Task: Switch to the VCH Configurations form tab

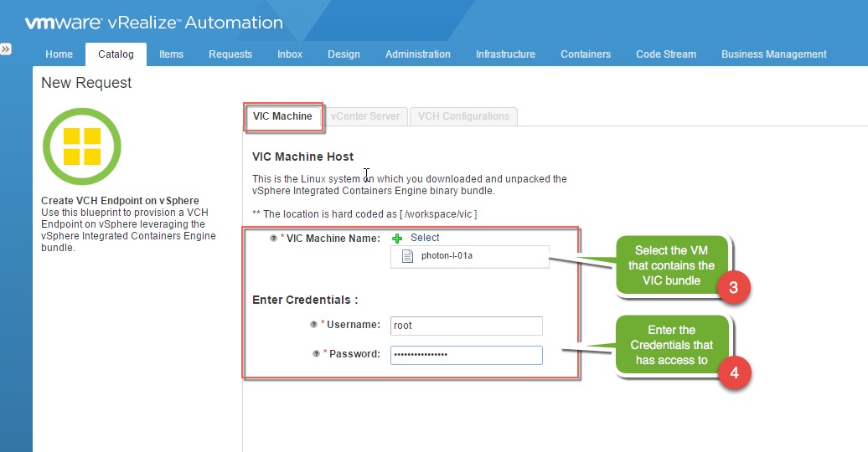Action: point(463,116)
